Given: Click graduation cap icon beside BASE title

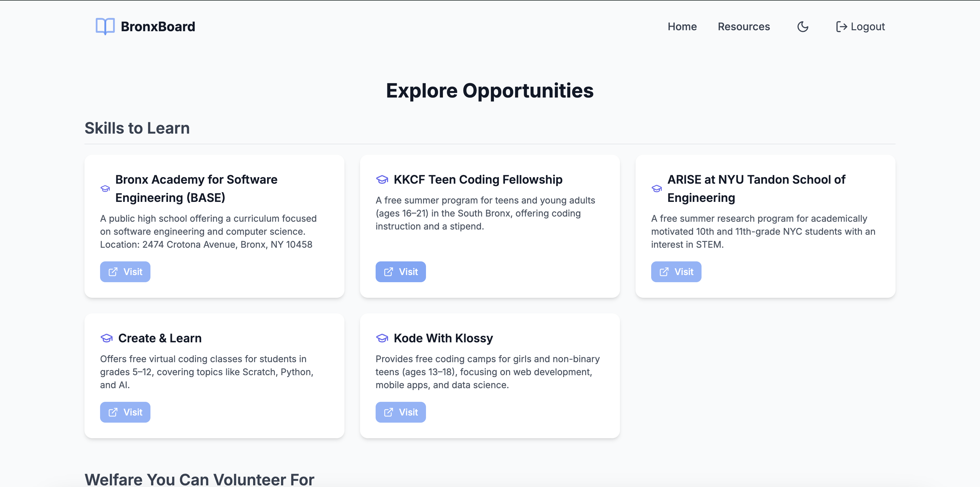Looking at the screenshot, I should (x=105, y=189).
